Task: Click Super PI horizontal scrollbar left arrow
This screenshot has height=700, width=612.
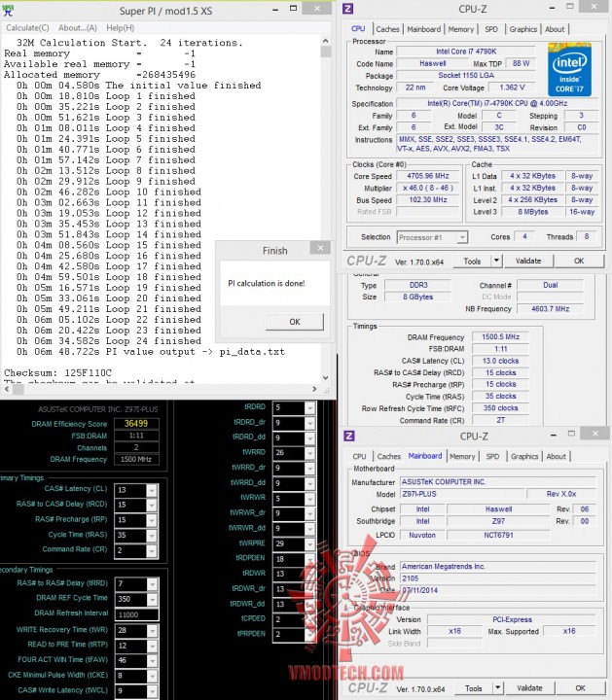Action: [6, 389]
